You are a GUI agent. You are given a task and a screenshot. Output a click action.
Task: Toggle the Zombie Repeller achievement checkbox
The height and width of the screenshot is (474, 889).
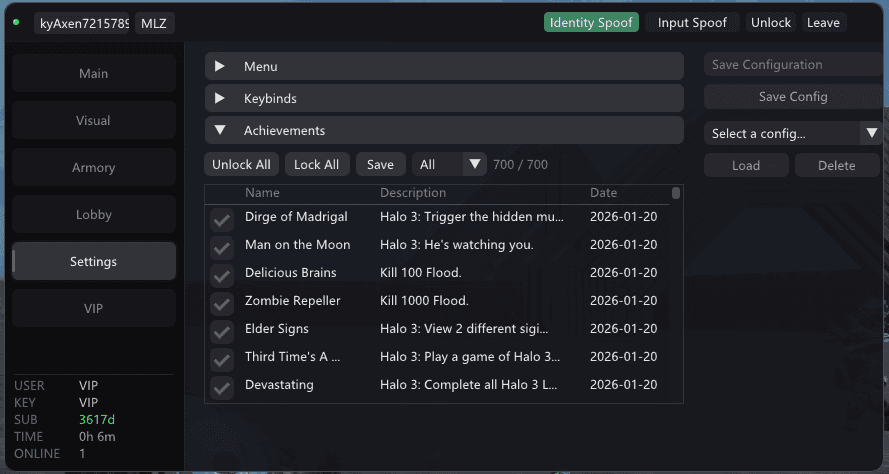[222, 304]
